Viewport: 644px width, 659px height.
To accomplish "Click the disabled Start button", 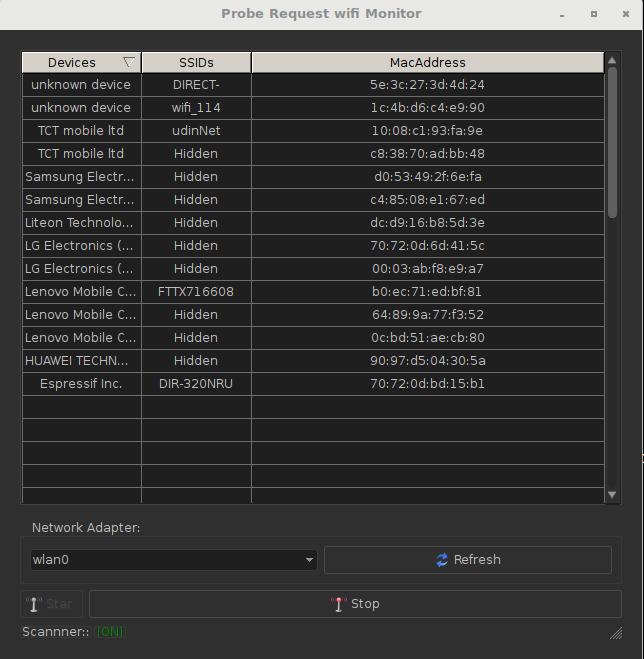I will coord(52,604).
